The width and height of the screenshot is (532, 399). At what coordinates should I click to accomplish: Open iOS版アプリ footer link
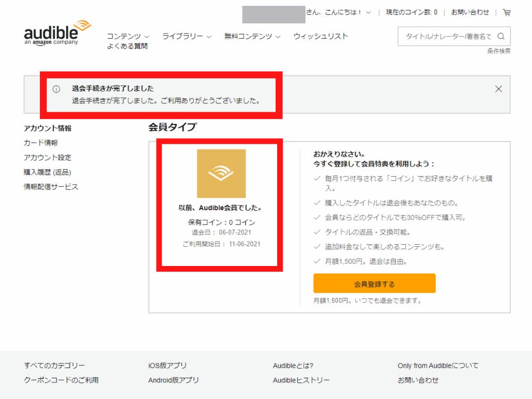168,365
